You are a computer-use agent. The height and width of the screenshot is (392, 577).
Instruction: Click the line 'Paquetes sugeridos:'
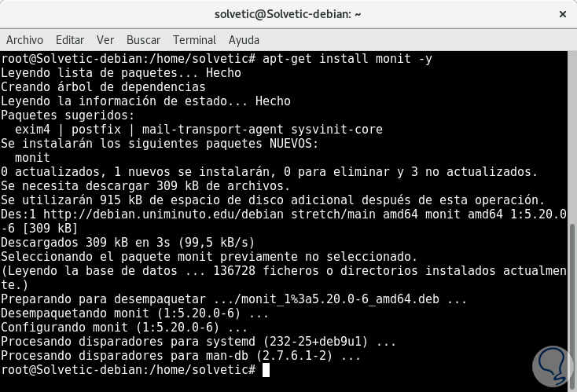(x=68, y=115)
